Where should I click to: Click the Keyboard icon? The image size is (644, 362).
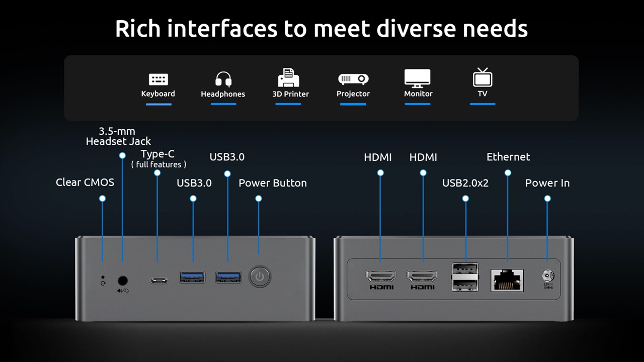(x=158, y=79)
